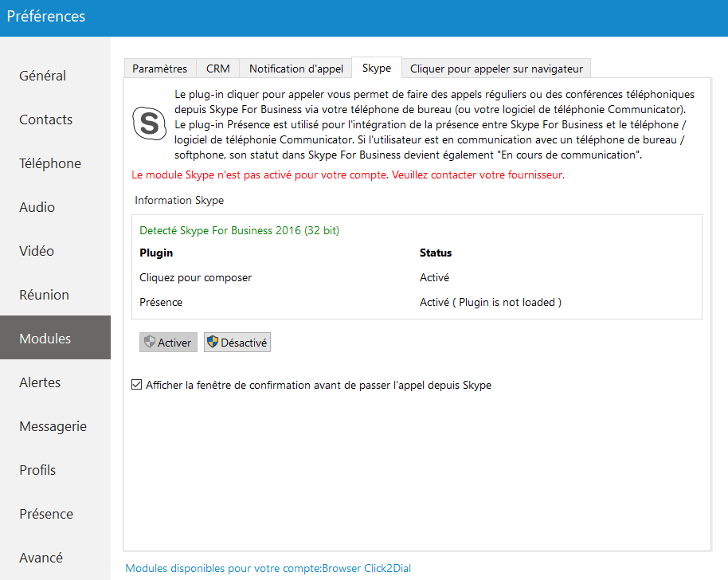Open the Profils preferences section

coord(55,470)
